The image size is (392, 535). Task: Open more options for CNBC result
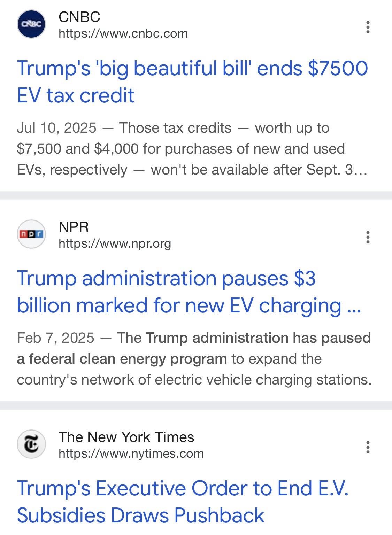click(x=368, y=27)
